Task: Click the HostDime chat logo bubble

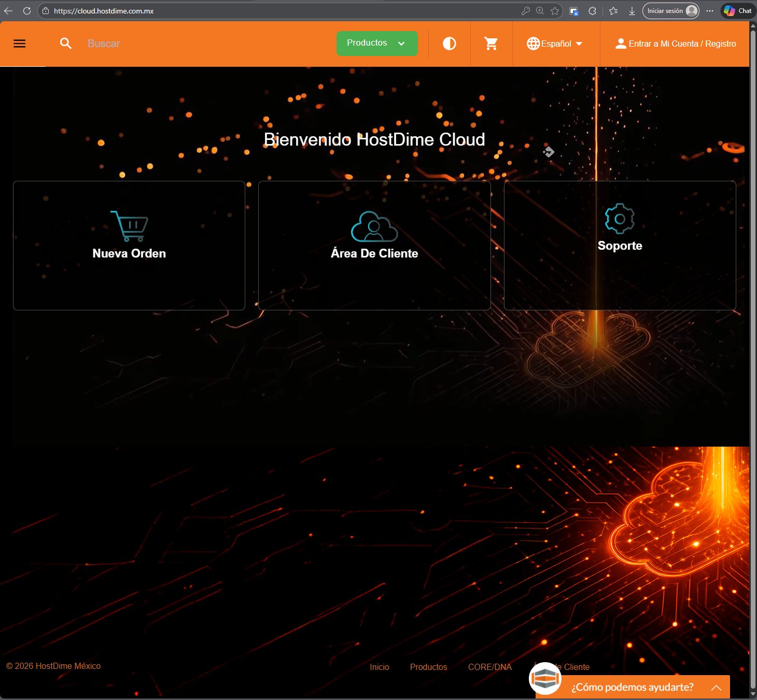Action: click(x=545, y=678)
